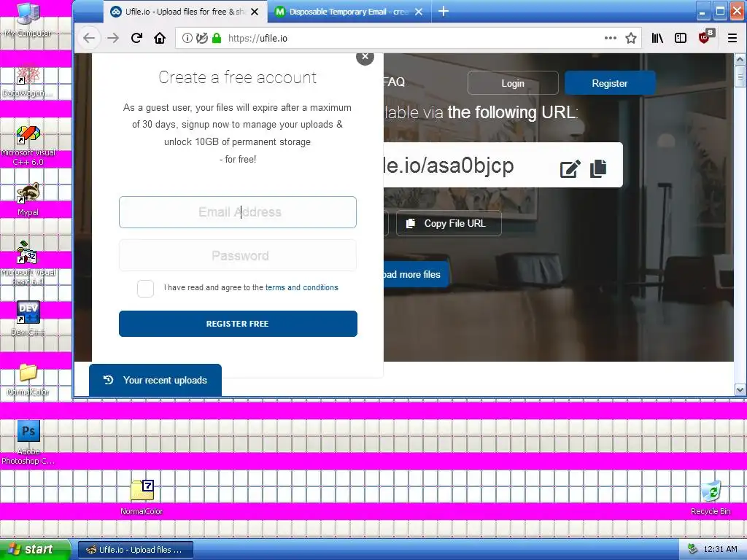Click the page scrollbar up arrow
The width and height of the screenshot is (747, 560).
click(x=740, y=60)
